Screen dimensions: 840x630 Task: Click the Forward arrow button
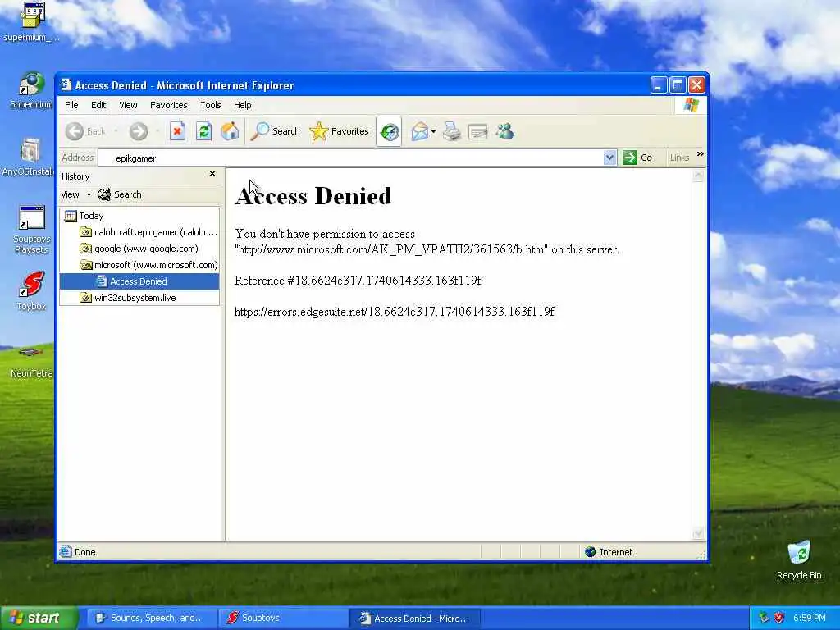pyautogui.click(x=138, y=131)
